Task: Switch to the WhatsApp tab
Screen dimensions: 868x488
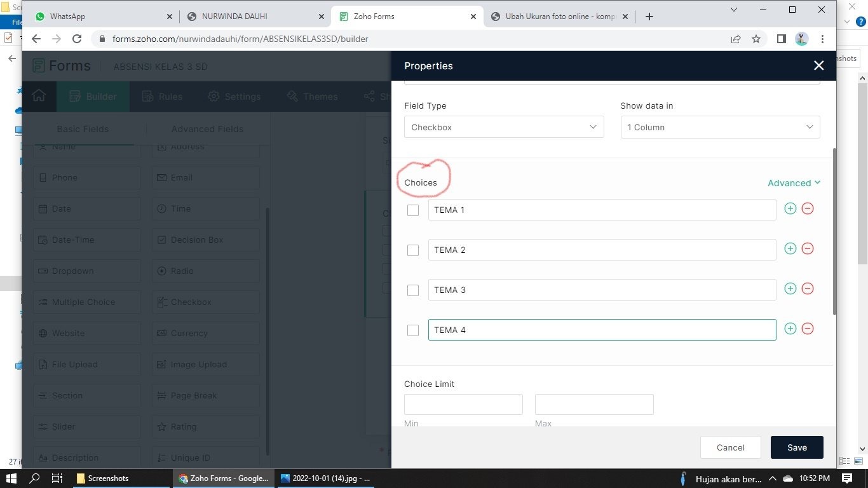Action: pyautogui.click(x=104, y=17)
